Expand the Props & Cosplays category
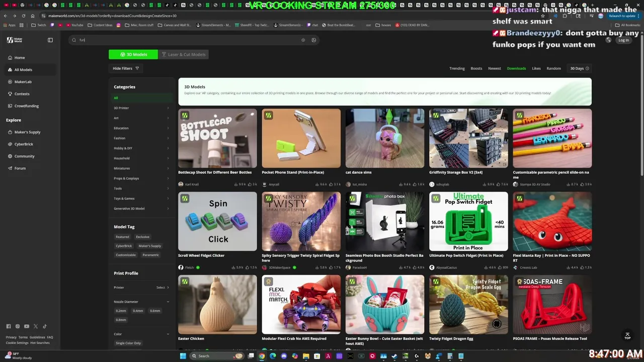 pos(141,178)
